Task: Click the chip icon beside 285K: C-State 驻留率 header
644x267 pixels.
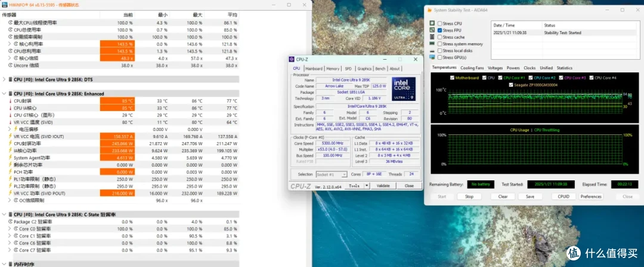Action: (x=10, y=214)
